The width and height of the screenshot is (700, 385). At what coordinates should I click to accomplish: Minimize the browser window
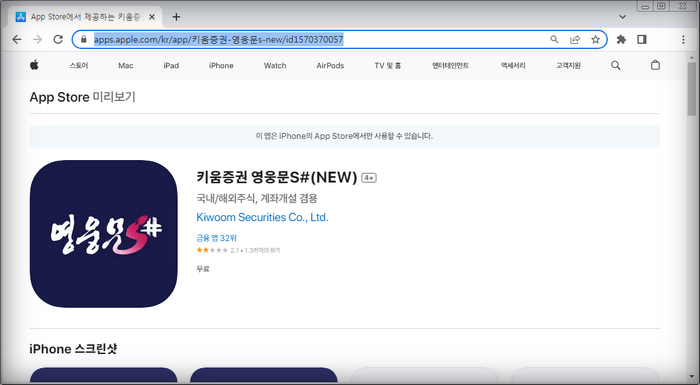(x=645, y=7)
